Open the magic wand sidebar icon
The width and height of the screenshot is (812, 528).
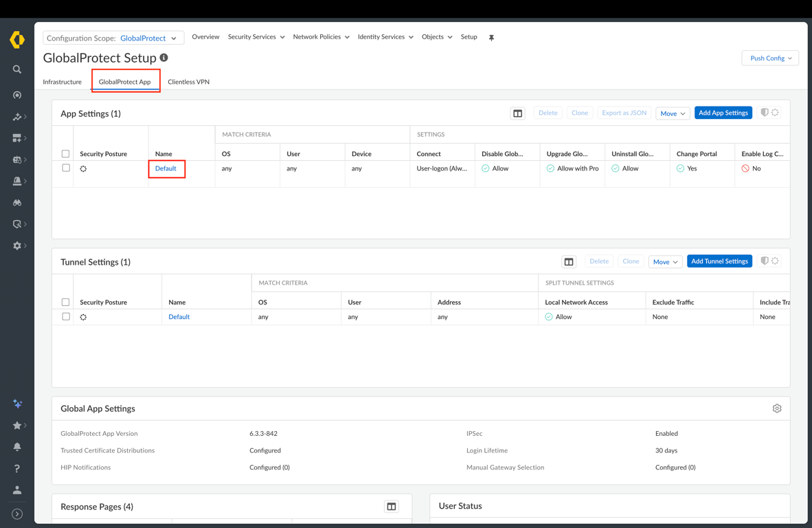[x=17, y=117]
